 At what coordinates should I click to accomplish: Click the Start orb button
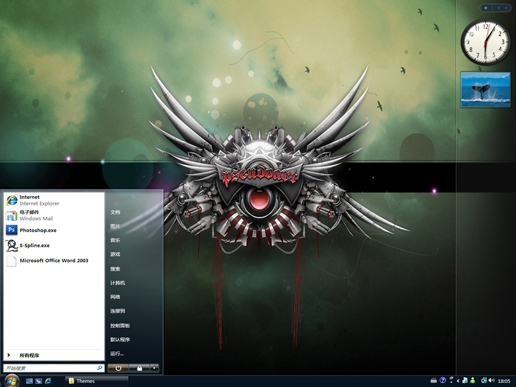tap(11, 380)
